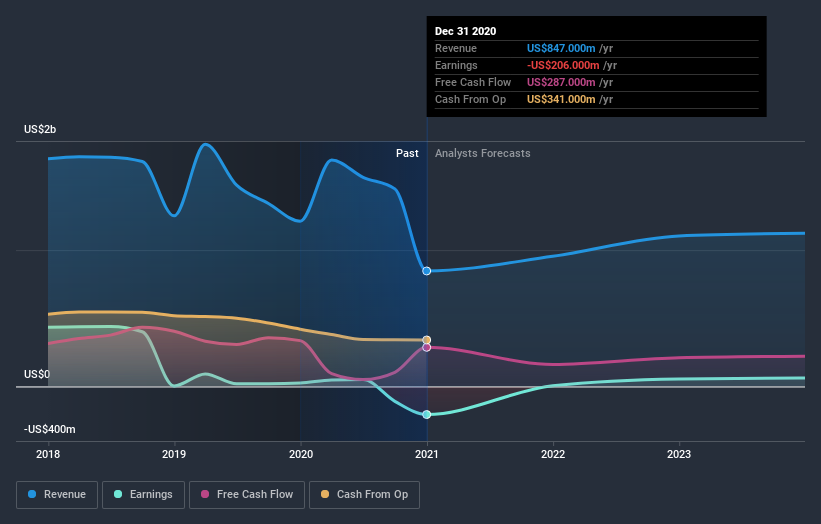Click the teal Earnings data point at 2021
This screenshot has width=821, height=524.
pos(427,414)
